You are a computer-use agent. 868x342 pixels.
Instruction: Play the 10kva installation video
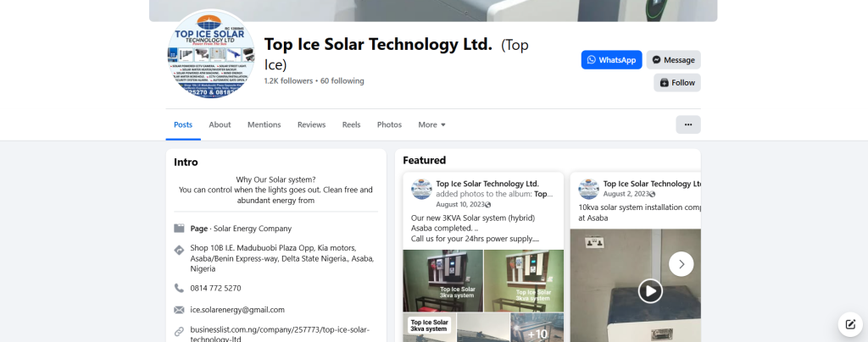click(x=650, y=291)
